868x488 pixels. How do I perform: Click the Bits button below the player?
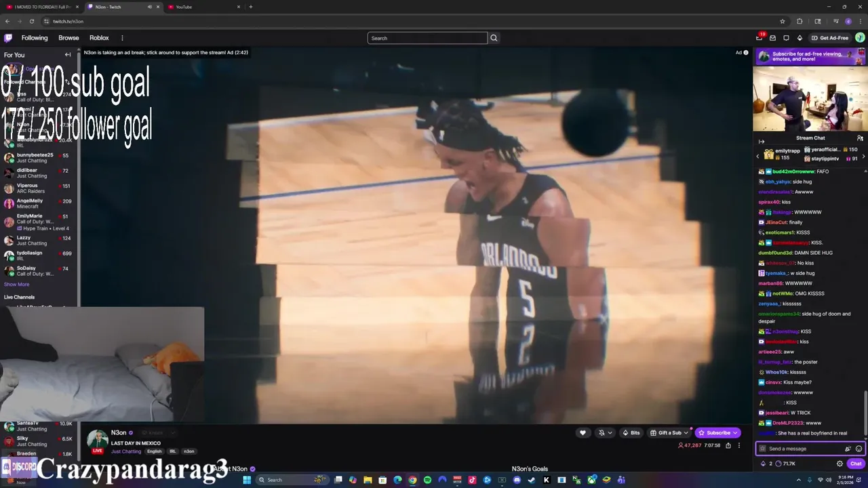(x=631, y=432)
